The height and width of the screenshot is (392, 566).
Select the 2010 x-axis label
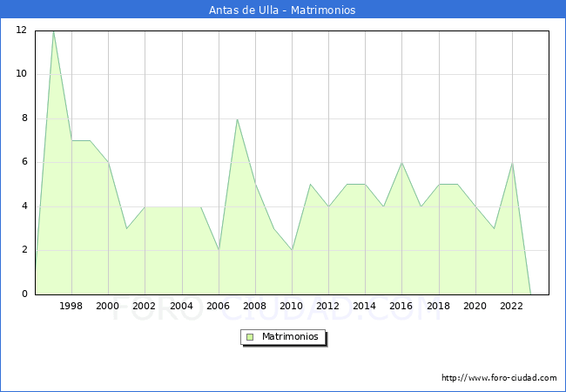(292, 307)
